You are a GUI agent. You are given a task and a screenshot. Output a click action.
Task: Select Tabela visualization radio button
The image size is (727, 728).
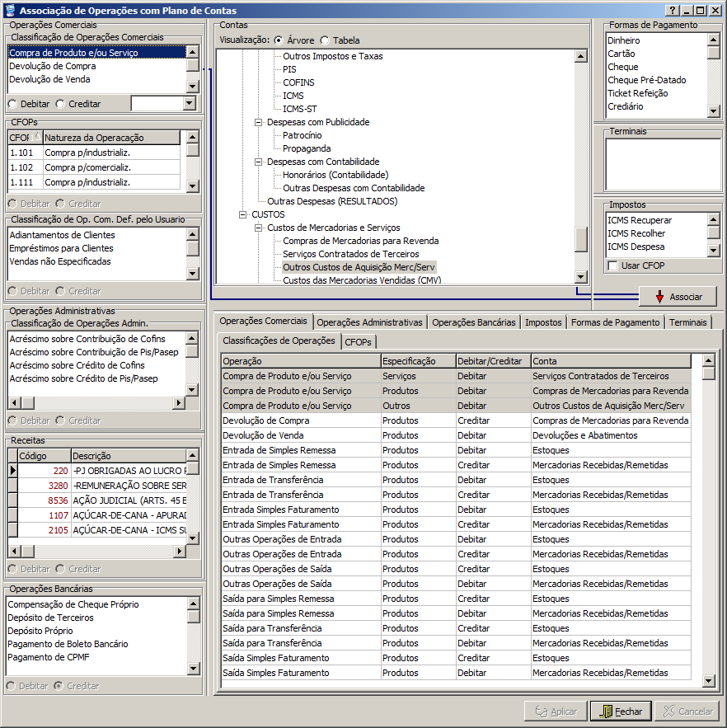click(325, 40)
